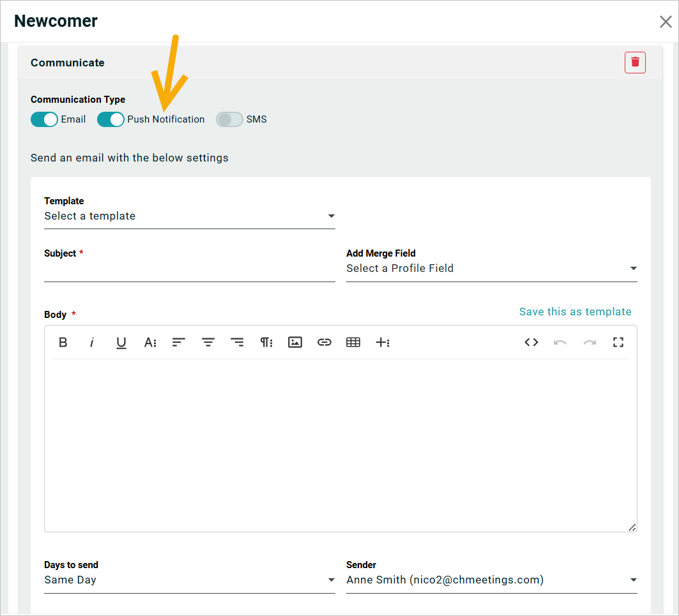This screenshot has height=616, width=679.
Task: Apply bold formatting in the Body editor
Action: click(63, 342)
